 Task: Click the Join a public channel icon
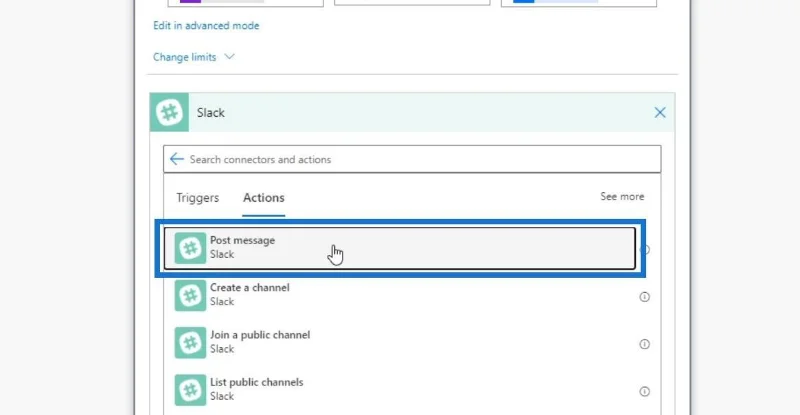[190, 343]
